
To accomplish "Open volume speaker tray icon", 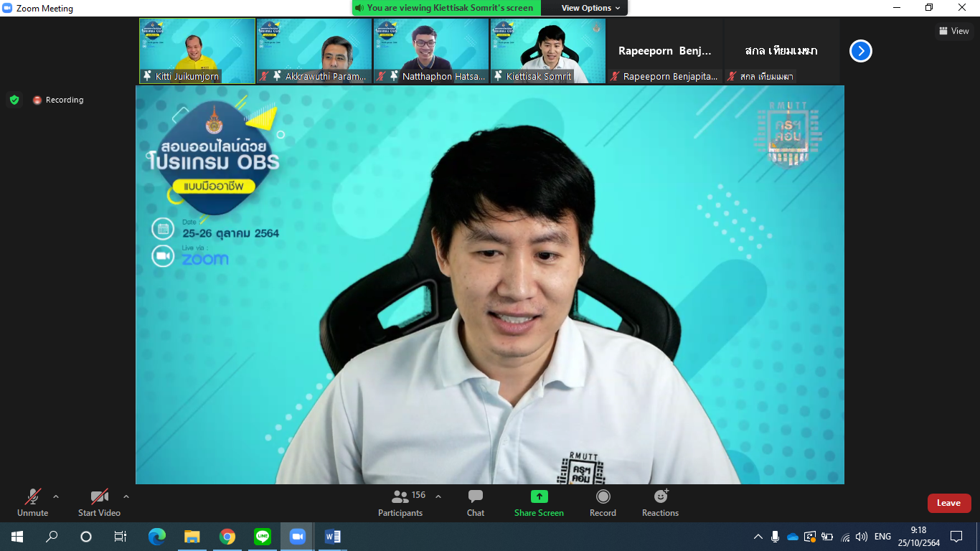I will (x=862, y=537).
